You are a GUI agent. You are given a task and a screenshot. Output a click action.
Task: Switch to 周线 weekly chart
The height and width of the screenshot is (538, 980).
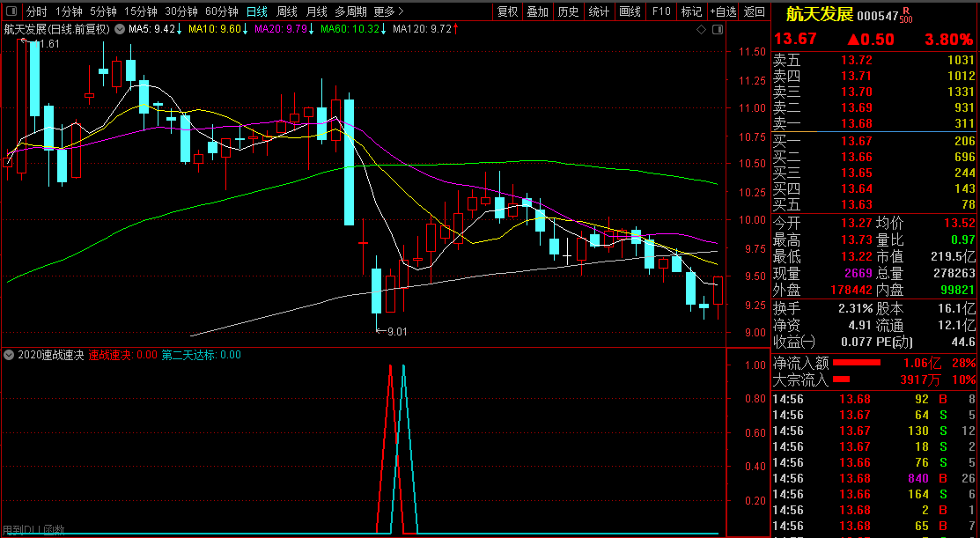coord(287,11)
